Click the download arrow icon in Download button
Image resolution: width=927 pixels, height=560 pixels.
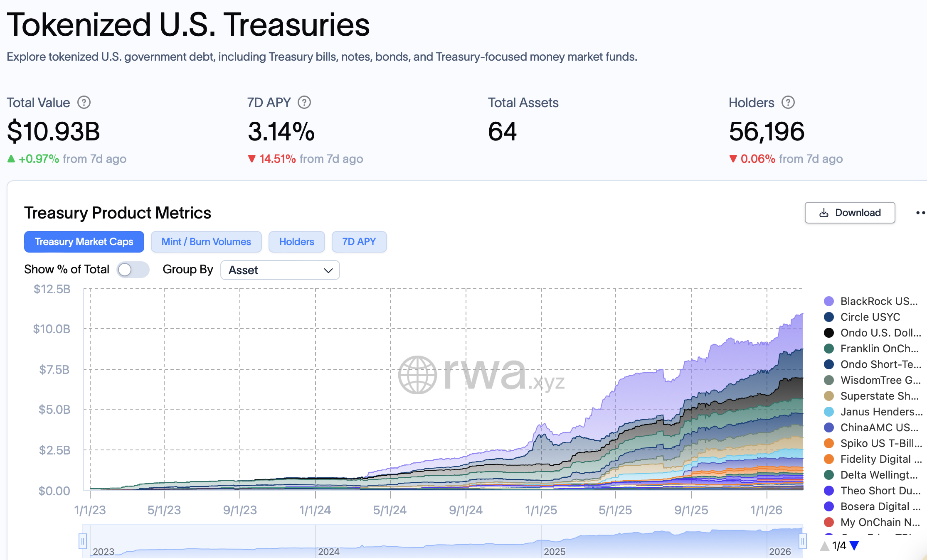823,213
